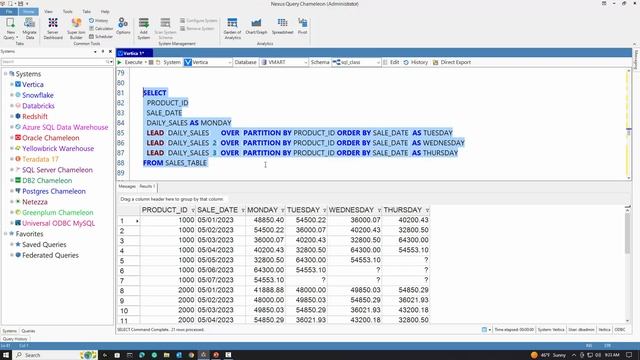Click Direct Export in the editor toolbar

tap(451, 62)
